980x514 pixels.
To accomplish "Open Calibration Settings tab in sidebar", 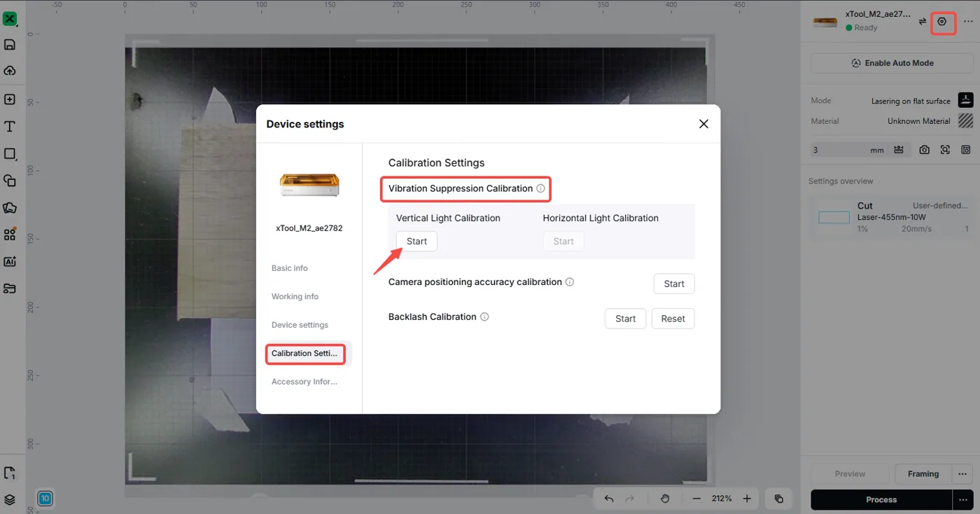I will (305, 354).
